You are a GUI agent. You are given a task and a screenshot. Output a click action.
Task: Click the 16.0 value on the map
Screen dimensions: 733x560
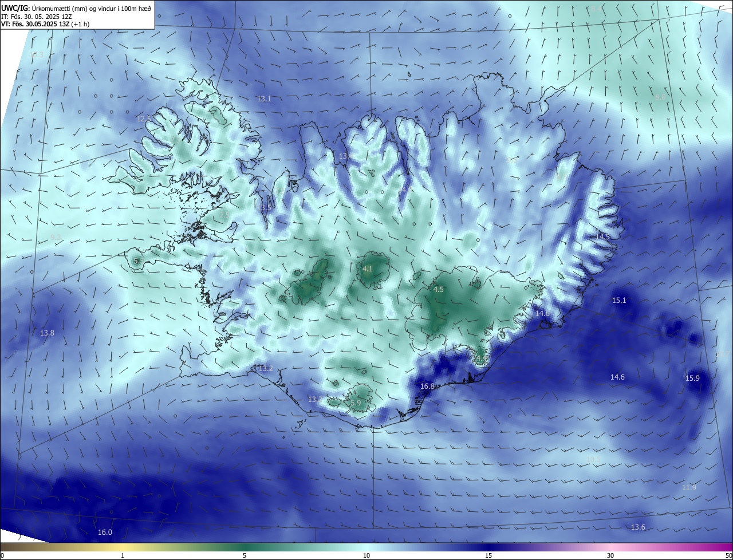click(105, 533)
